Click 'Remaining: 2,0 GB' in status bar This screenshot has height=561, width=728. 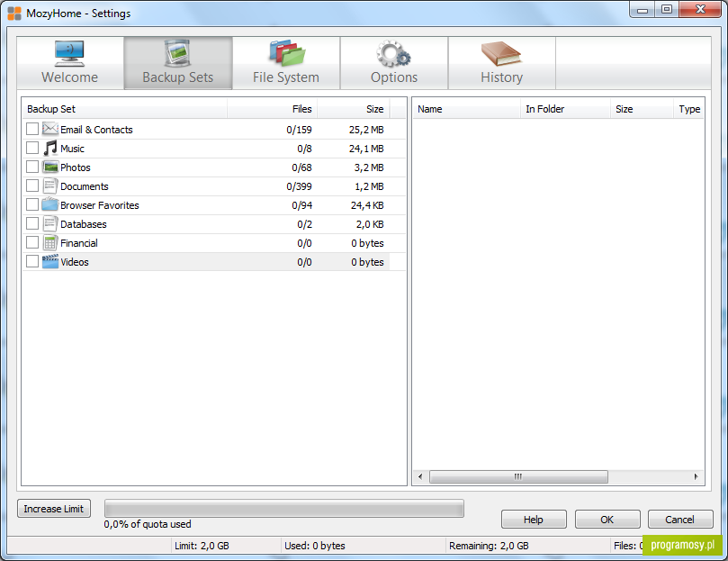(489, 546)
